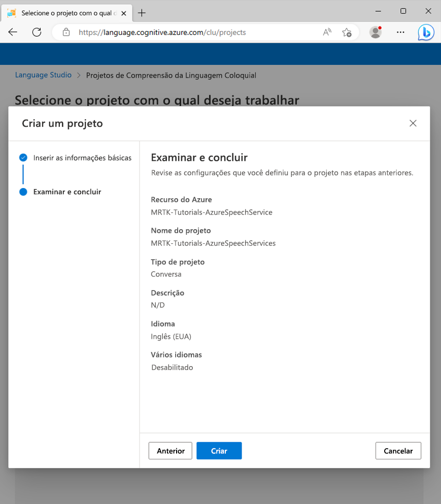Maximize the browser window
Screen dimensions: 441x504
click(x=403, y=11)
